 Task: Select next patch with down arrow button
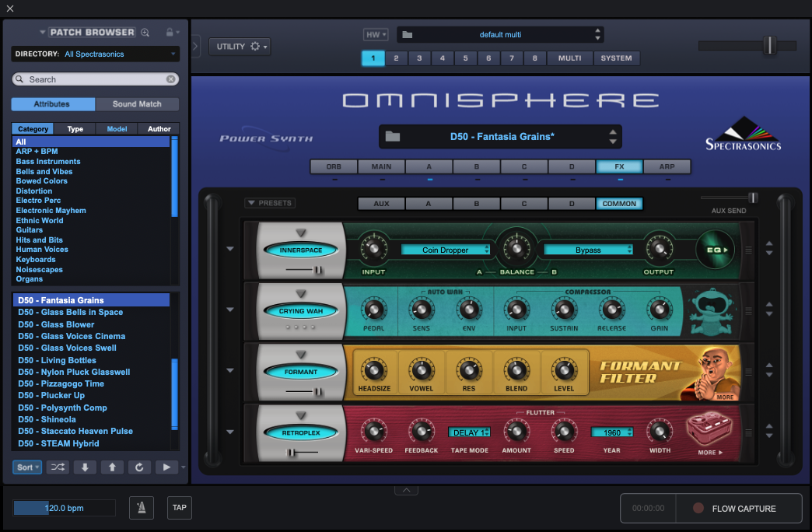tap(85, 467)
